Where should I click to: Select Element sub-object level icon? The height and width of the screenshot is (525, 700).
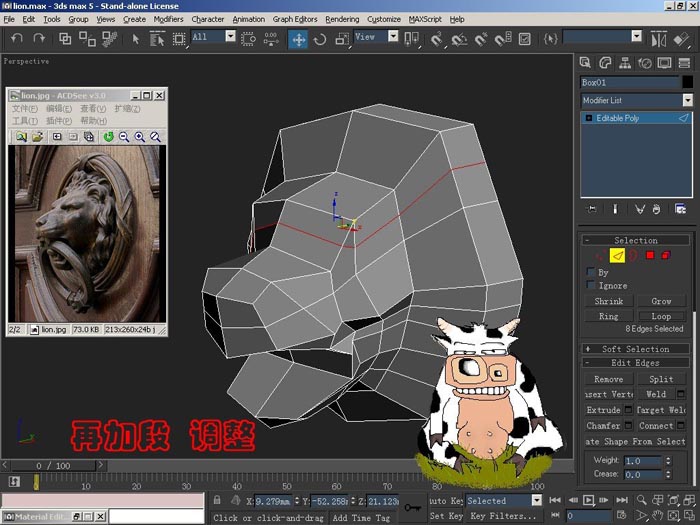(666, 255)
